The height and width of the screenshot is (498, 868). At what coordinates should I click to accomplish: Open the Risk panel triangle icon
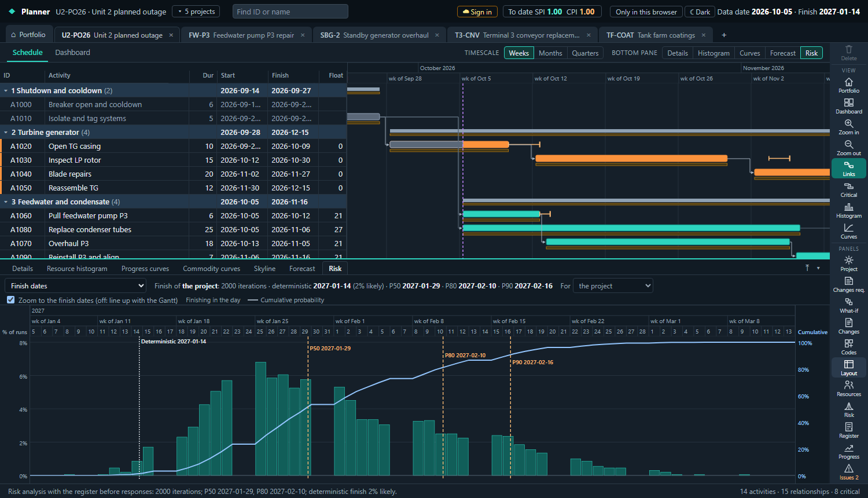849,409
